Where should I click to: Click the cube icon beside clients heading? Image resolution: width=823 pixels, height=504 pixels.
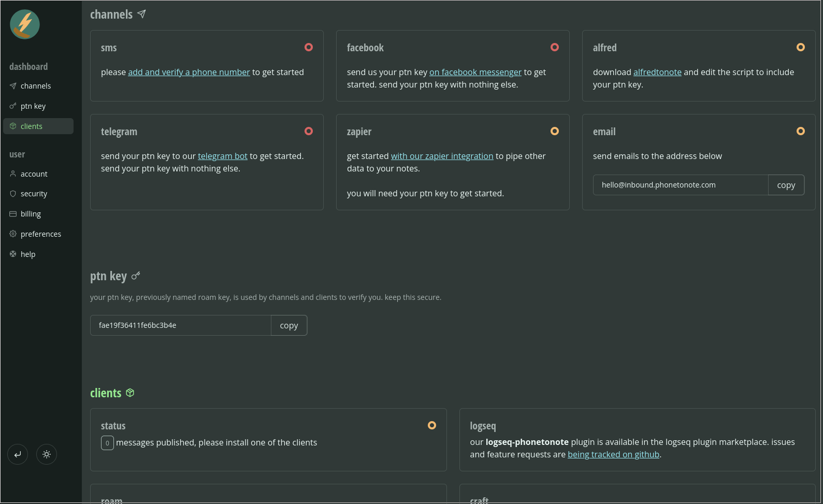point(130,393)
